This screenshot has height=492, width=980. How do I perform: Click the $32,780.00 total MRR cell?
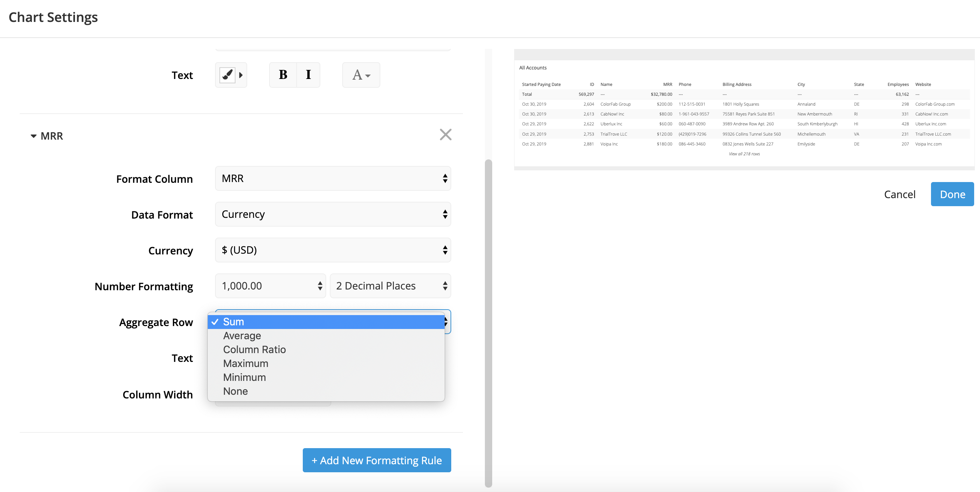tap(661, 94)
